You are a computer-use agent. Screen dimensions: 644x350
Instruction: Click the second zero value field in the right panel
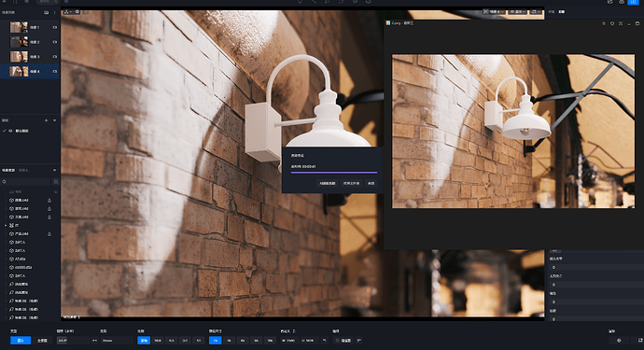(x=596, y=285)
